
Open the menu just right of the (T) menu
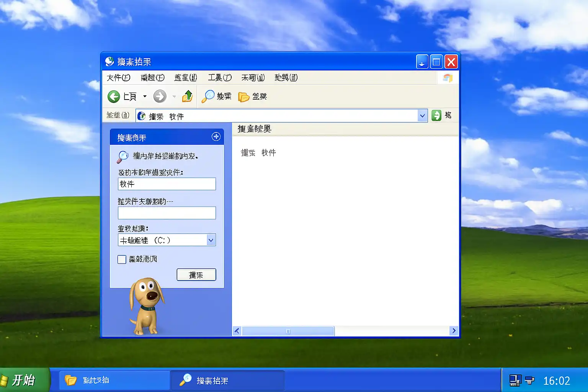(x=253, y=78)
